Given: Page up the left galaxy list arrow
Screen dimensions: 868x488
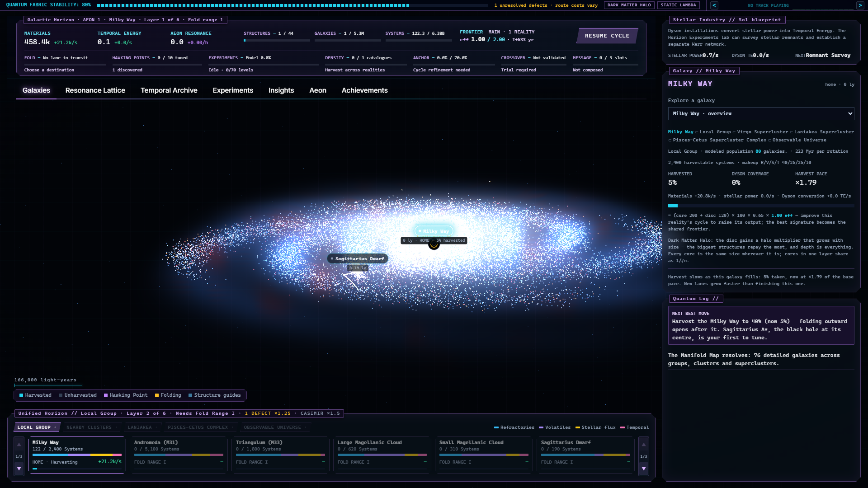Looking at the screenshot, I should (x=19, y=445).
